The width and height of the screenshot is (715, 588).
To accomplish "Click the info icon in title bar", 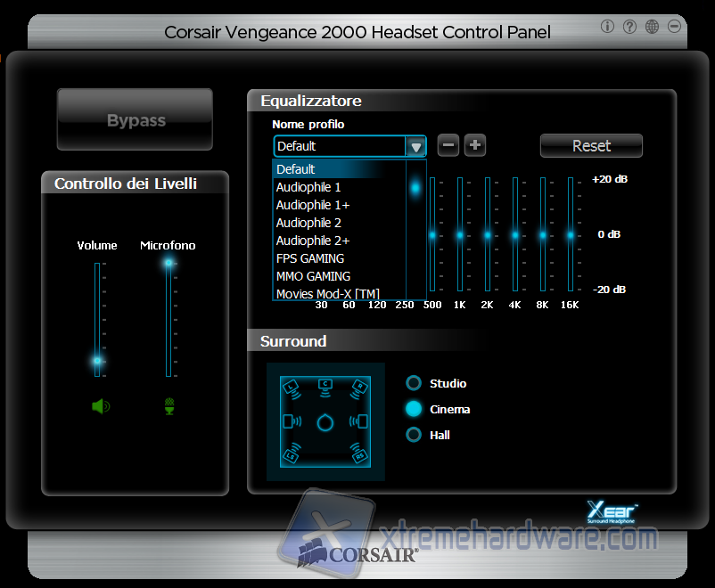I will pyautogui.click(x=608, y=27).
